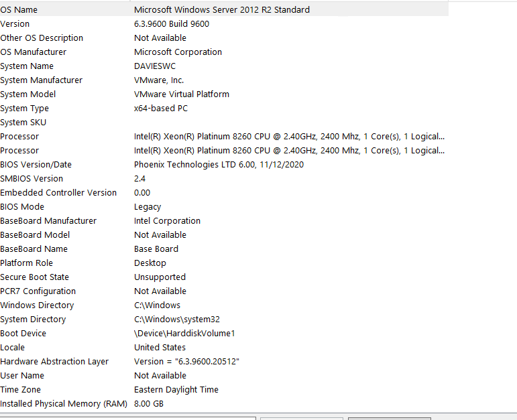Select the SMBIOS Version 2.4 row
The height and width of the screenshot is (420, 517).
pos(224,179)
